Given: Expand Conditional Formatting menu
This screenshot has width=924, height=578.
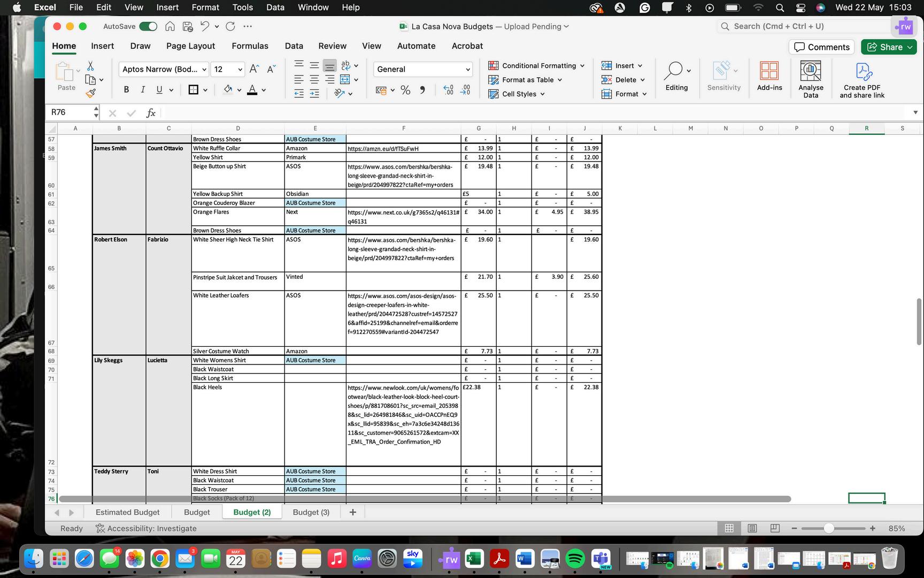Looking at the screenshot, I should pos(536,65).
